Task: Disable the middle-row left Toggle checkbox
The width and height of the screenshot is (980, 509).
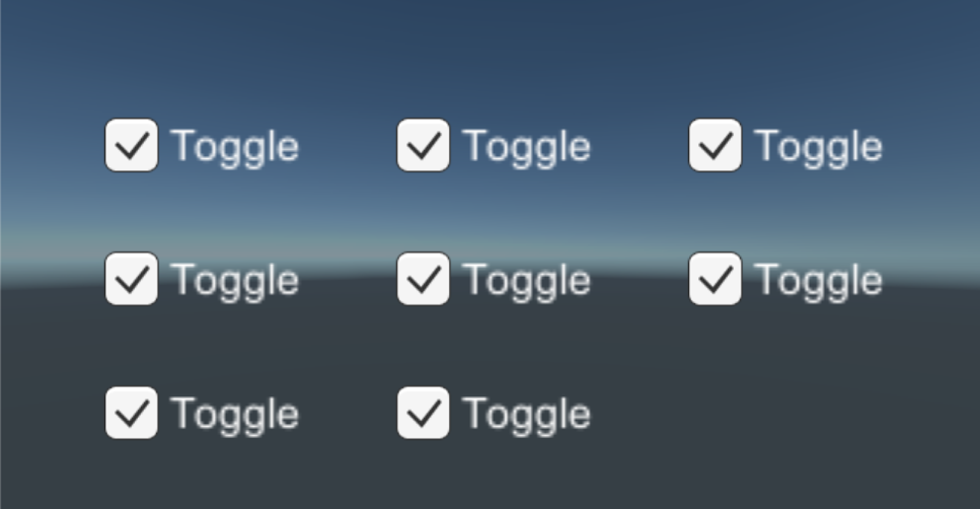Action: (x=131, y=279)
